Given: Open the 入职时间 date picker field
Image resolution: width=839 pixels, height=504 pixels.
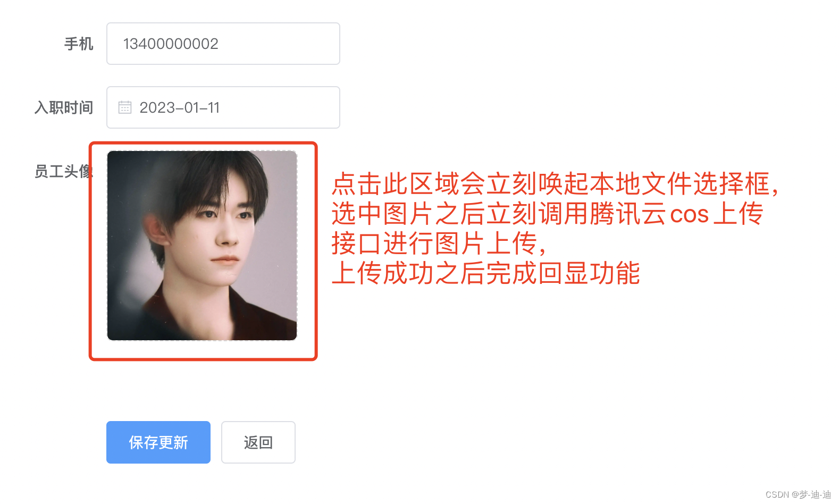Looking at the screenshot, I should pos(223,107).
